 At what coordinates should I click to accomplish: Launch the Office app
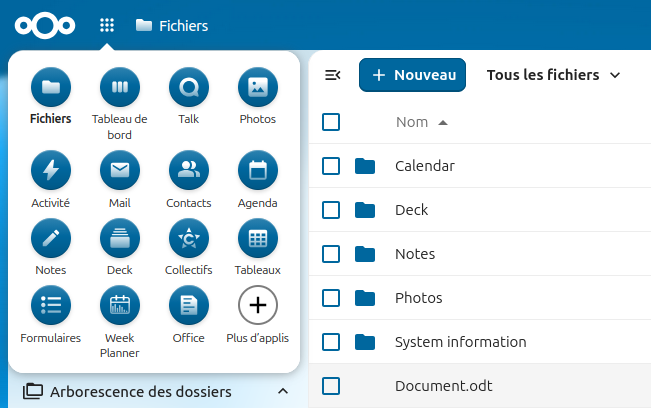click(188, 305)
